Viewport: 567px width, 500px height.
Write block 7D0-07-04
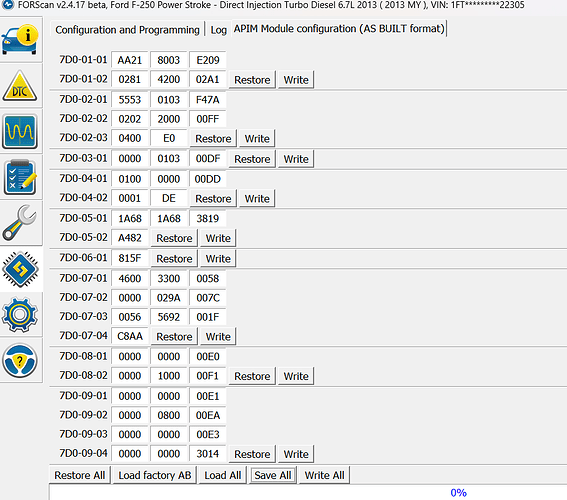pos(218,337)
